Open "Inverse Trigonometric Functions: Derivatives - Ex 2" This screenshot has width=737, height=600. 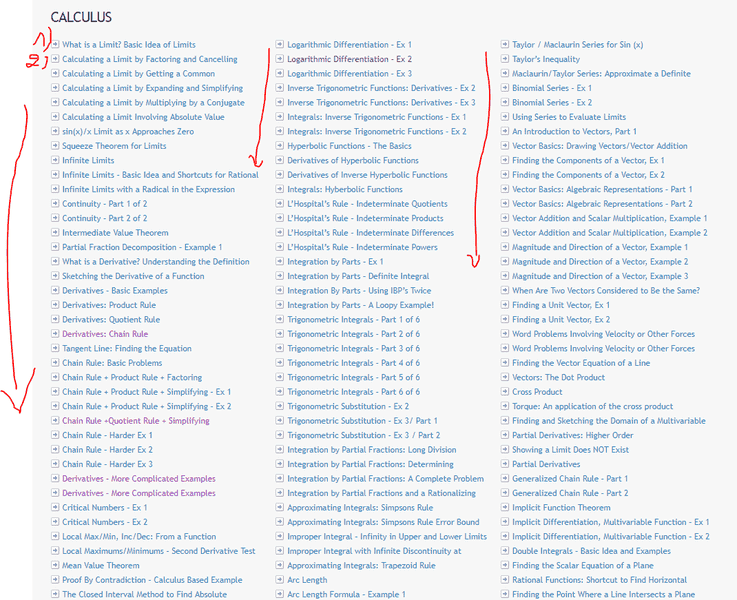coord(382,88)
